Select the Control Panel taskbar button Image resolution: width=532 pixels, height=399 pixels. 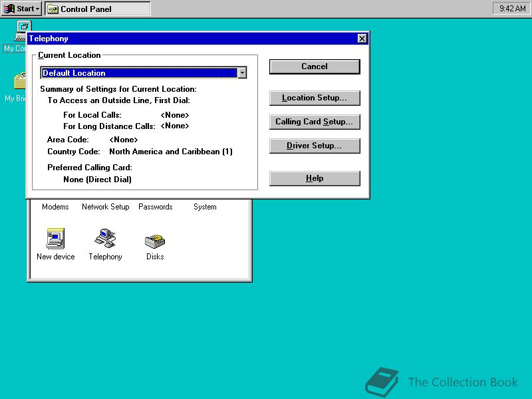(96, 9)
